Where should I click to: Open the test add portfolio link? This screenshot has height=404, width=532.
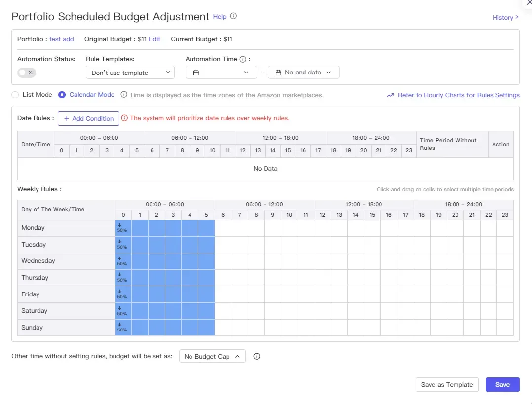(x=61, y=39)
